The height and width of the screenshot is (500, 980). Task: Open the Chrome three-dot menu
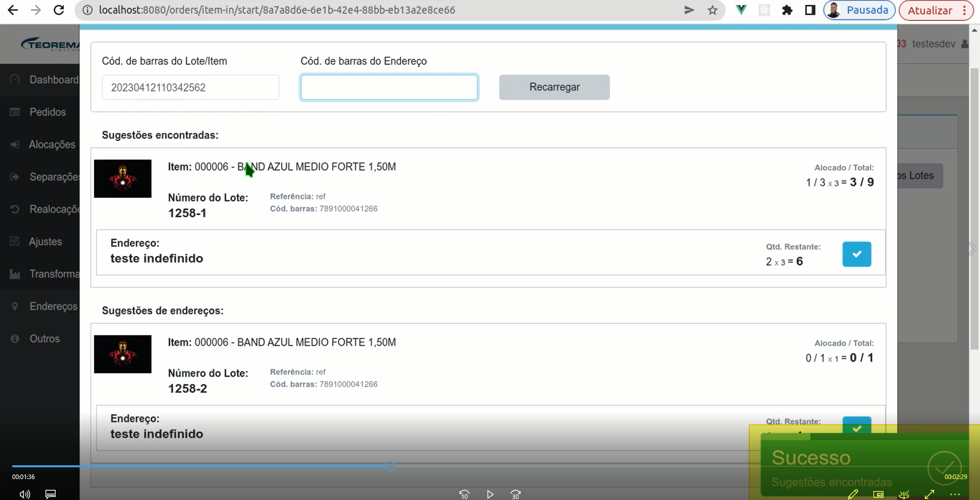[964, 10]
